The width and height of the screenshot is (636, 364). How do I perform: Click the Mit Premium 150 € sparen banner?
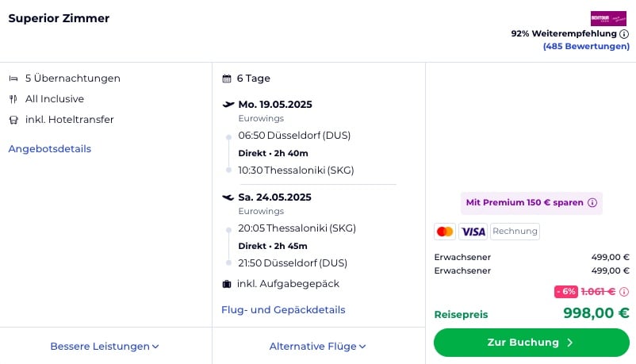pyautogui.click(x=531, y=203)
